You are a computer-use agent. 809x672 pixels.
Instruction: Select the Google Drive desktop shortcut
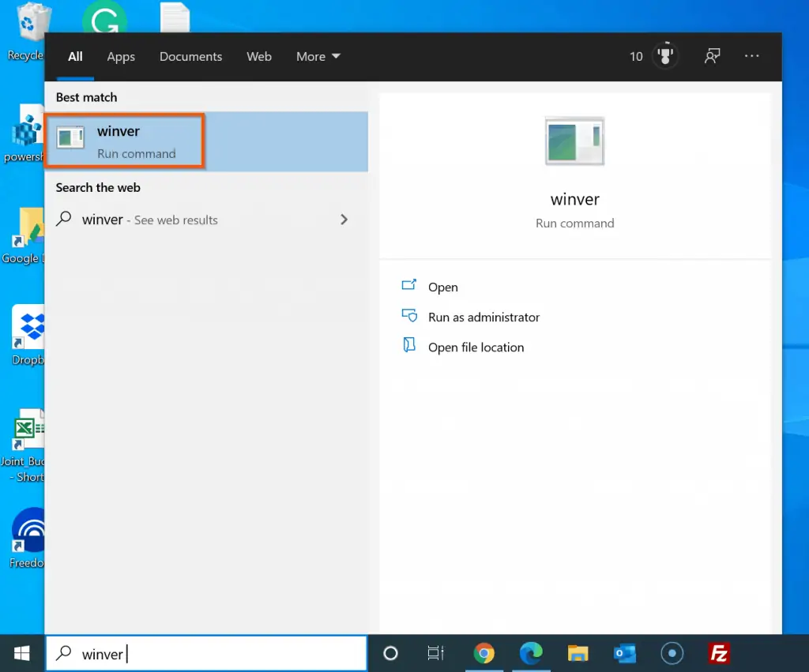(x=24, y=236)
